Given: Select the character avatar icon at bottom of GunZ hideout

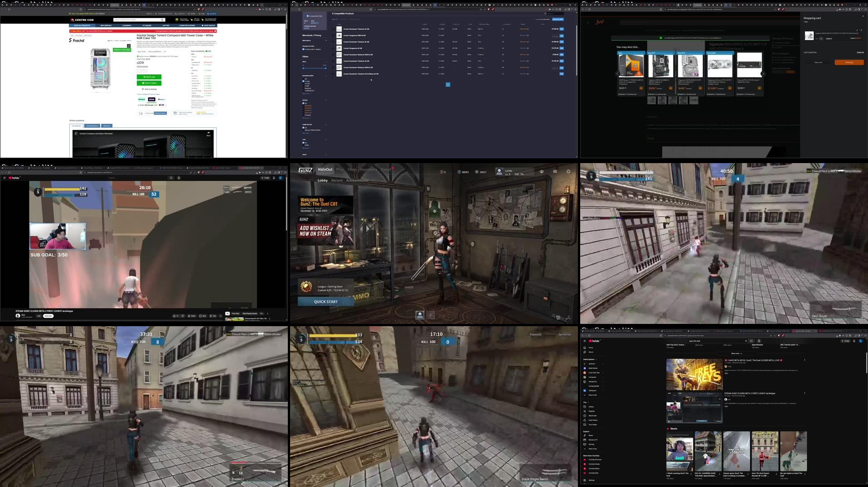Looking at the screenshot, I should pyautogui.click(x=420, y=315).
